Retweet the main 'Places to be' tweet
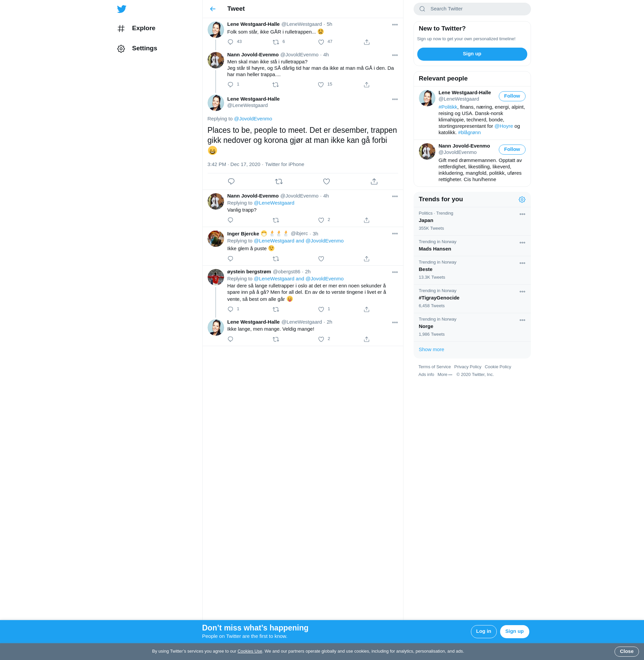 (x=279, y=181)
